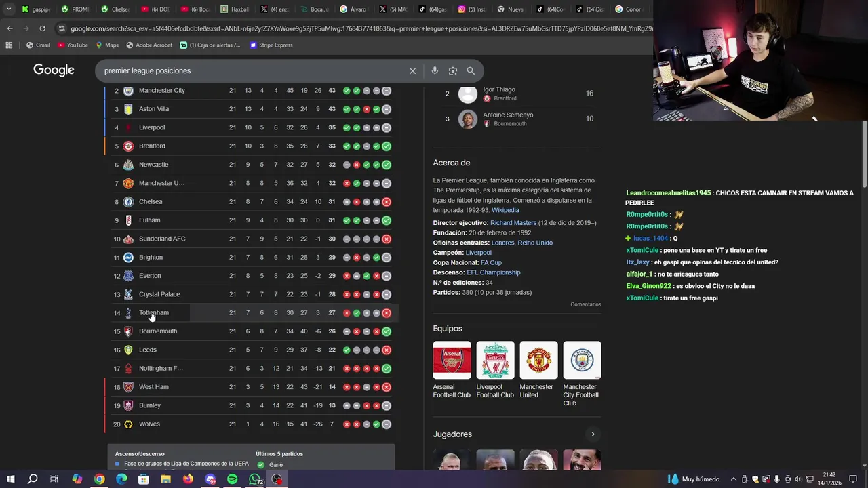Open Spotify from the taskbar
This screenshot has height=488, width=868.
[232, 479]
